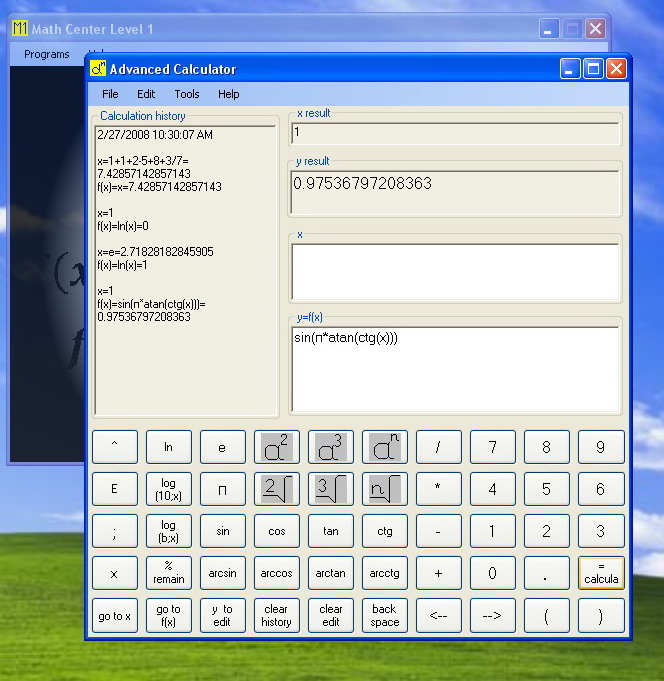Screen dimensions: 664x681
Task: Click the = calcula button
Action: click(601, 573)
